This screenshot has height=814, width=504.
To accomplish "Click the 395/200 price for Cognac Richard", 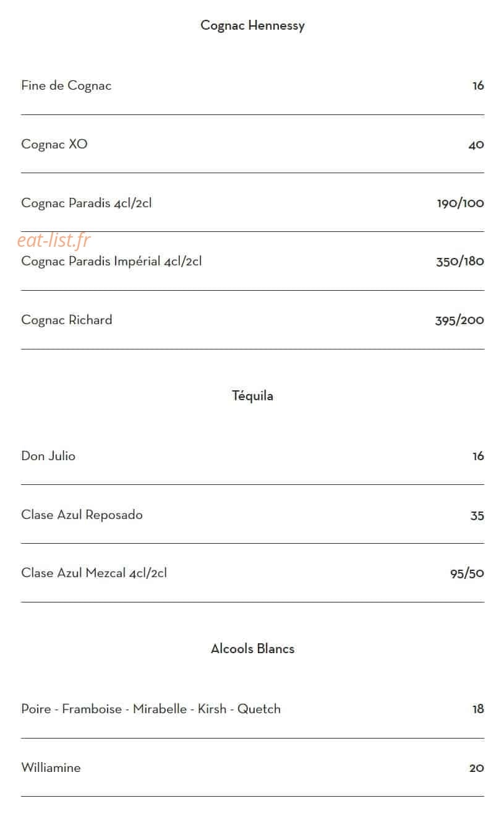I will 459,320.
